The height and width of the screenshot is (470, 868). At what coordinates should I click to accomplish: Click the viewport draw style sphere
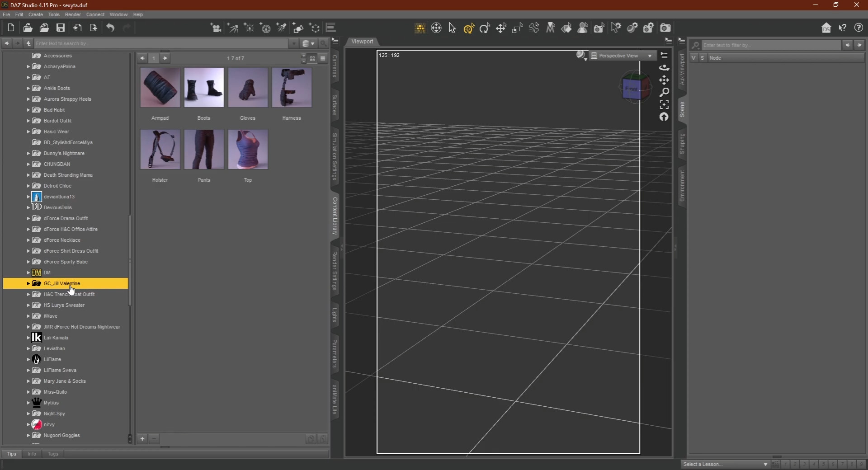pos(581,55)
